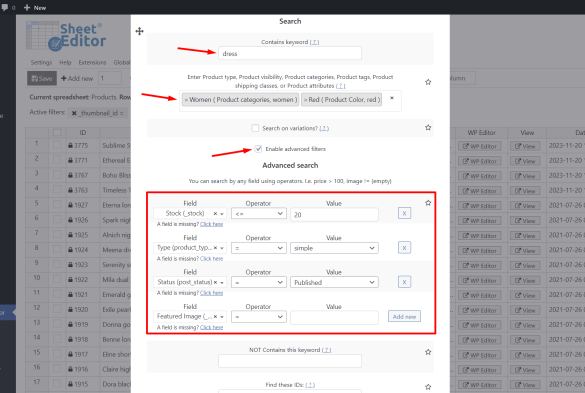Clear the Featured Image field selection
The image size is (585, 393).
click(x=215, y=316)
